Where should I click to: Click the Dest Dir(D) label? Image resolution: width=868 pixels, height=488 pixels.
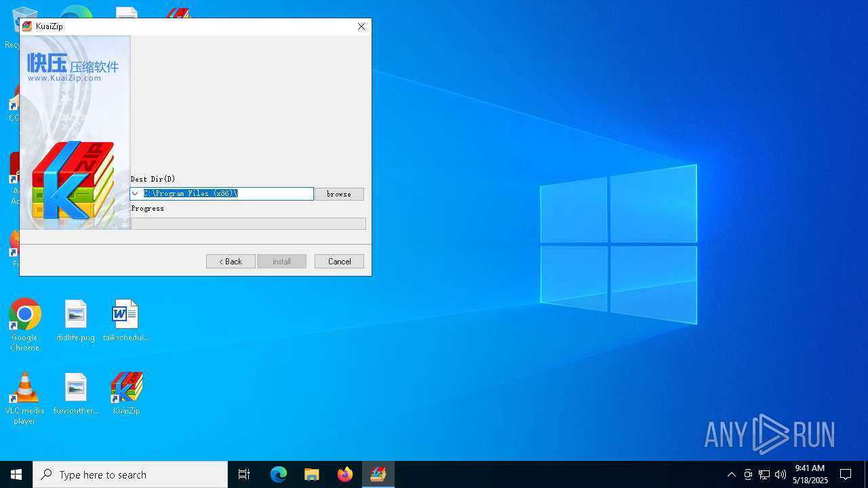tap(153, 179)
